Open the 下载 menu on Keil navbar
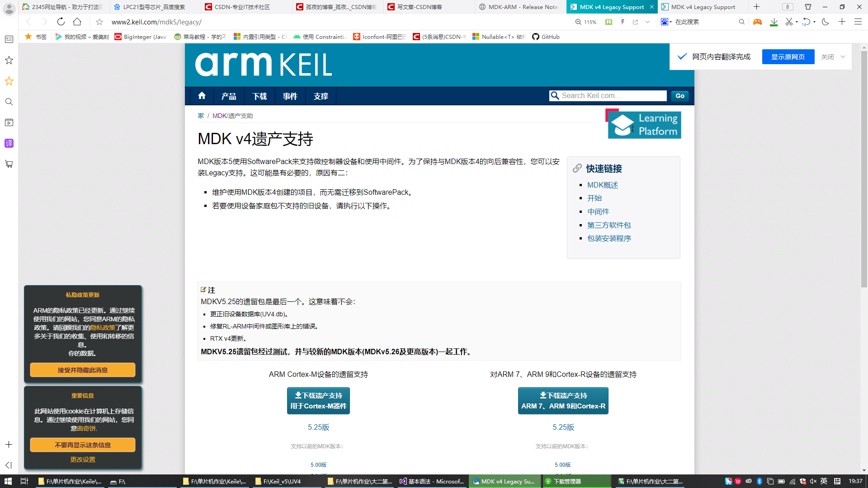This screenshot has width=868, height=488. [259, 96]
